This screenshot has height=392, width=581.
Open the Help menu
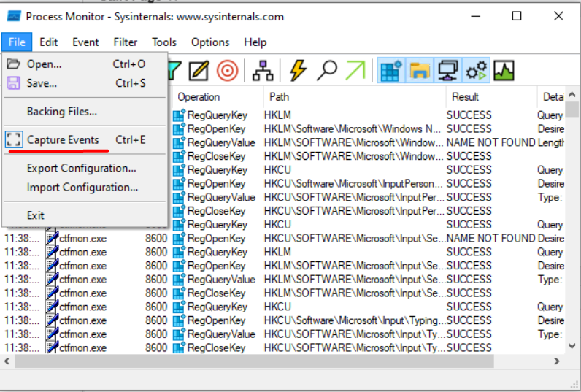pos(255,42)
